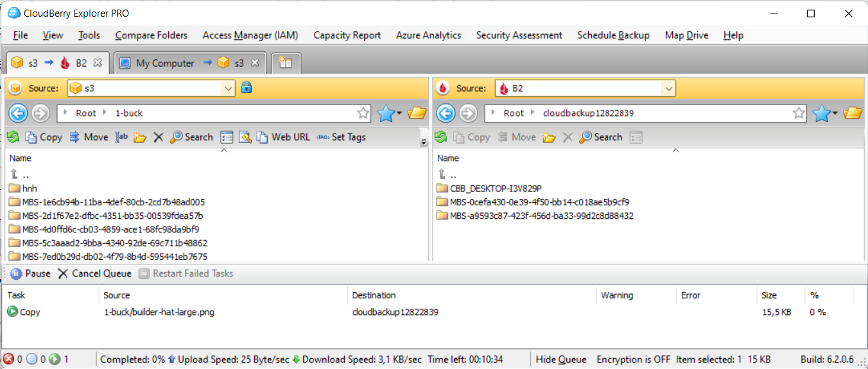Click Move in the s3 pane toolbar
Screen dimensions: 868x369
coord(89,137)
